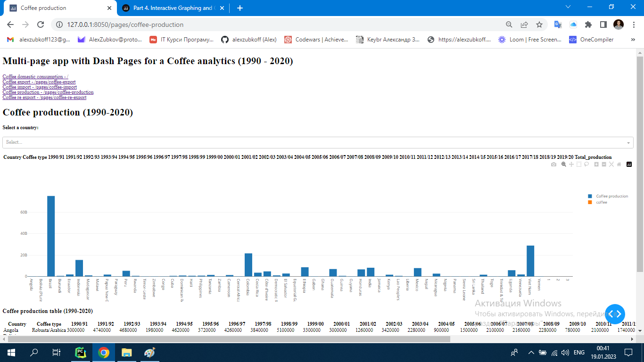Viewport: 644px width, 362px height.
Task: Switch to the 'Part 4. Interactive Graphing' tab
Action: (x=173, y=8)
